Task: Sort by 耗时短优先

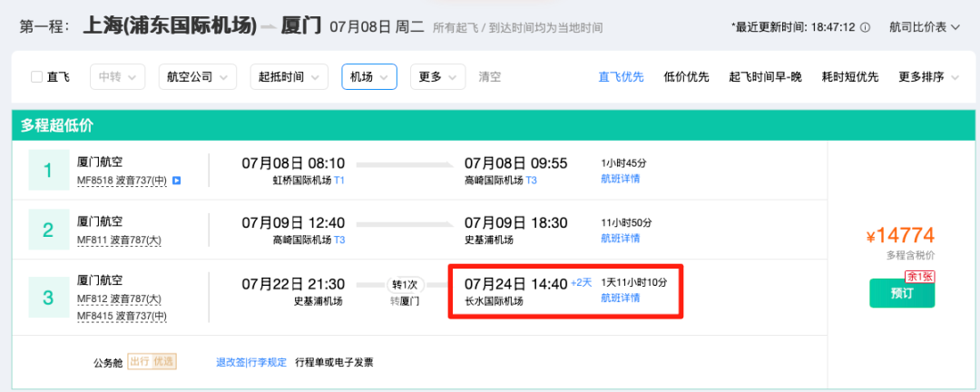Action: coord(850,77)
